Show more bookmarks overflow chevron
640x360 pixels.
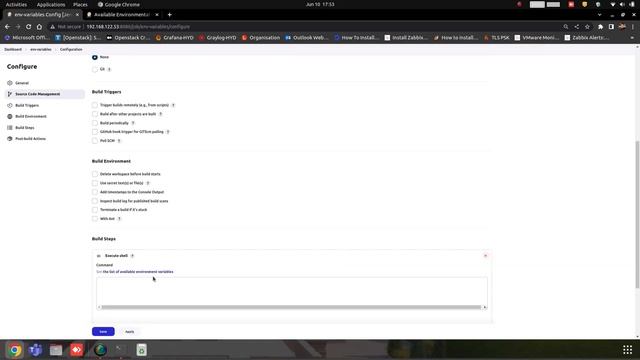632,38
